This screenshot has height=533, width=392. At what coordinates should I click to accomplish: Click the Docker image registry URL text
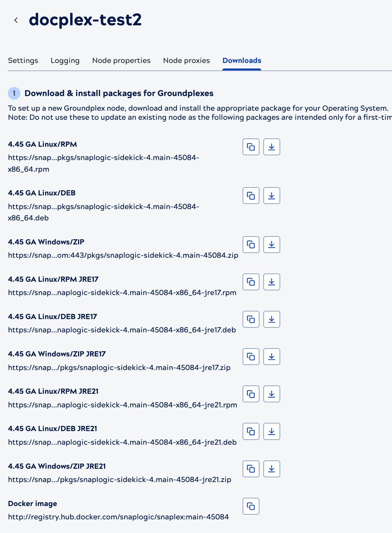click(118, 517)
